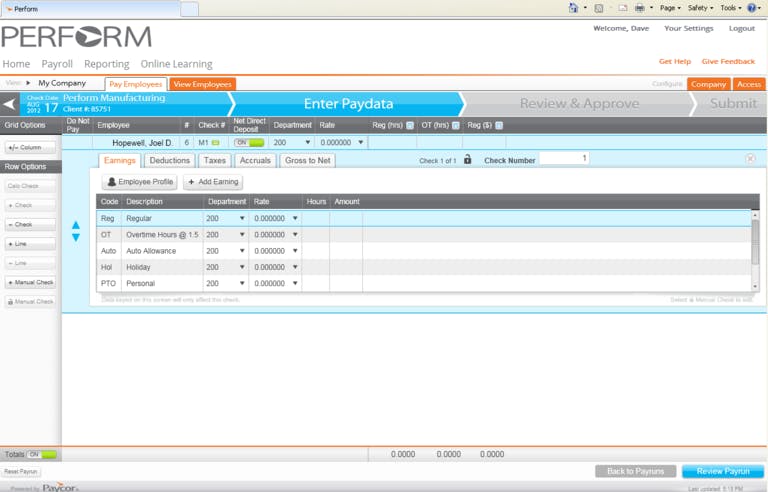Viewport: 768px width, 492px height.
Task: Click the - Check row option
Action: pyautogui.click(x=30, y=224)
